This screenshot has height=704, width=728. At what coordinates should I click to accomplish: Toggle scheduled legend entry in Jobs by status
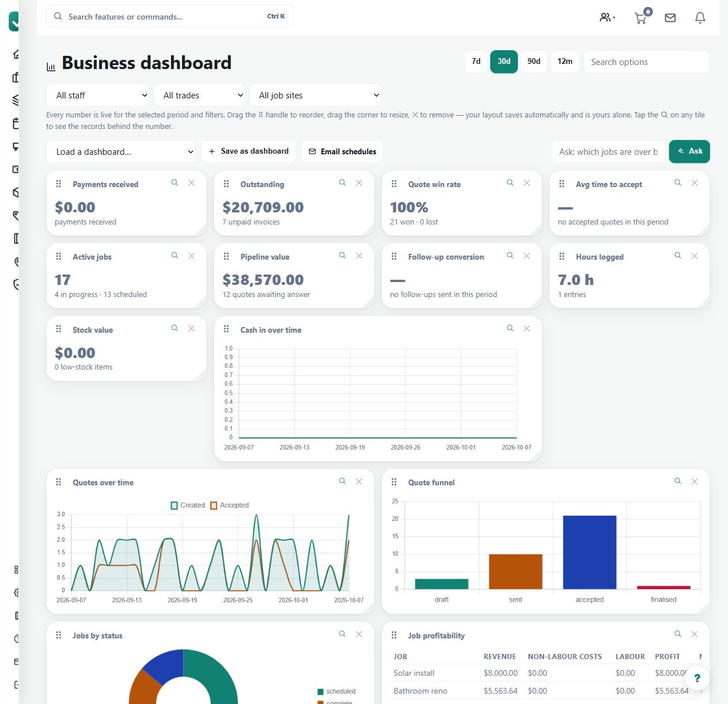click(336, 691)
